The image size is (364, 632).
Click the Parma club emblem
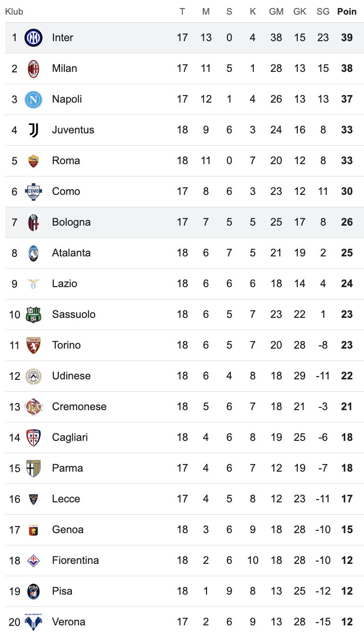(34, 468)
